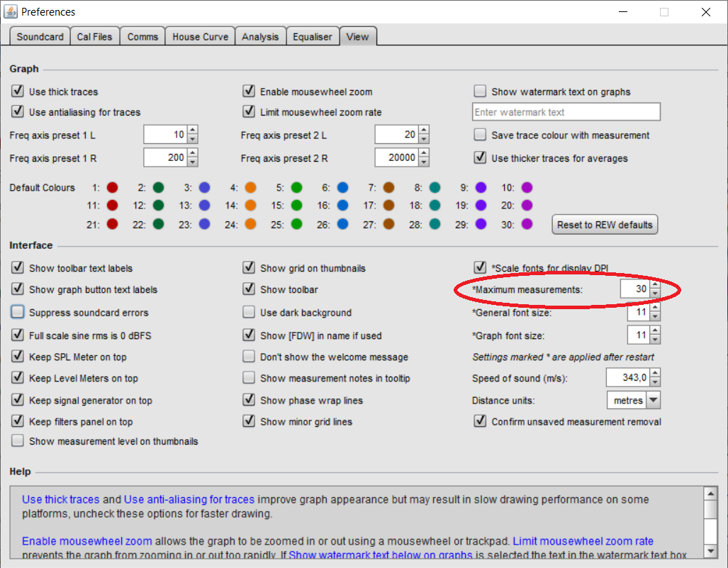Pick the orange default colour 4 swatch
728x568 pixels.
click(x=250, y=188)
